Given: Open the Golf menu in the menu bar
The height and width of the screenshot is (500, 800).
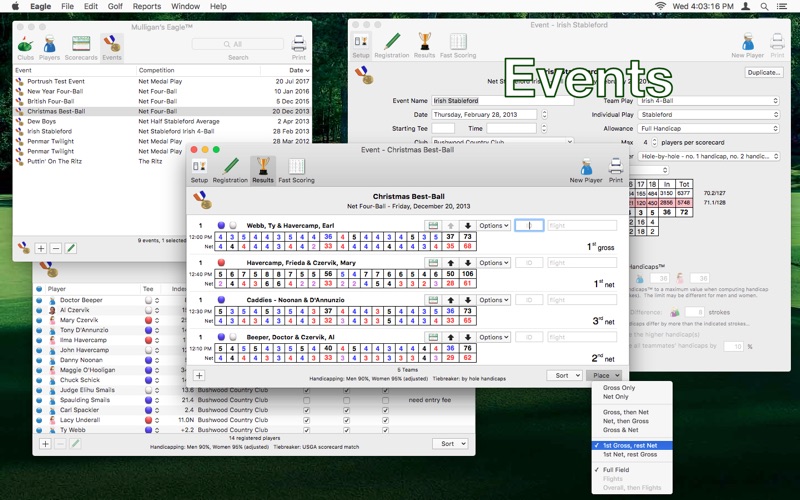Looking at the screenshot, I should point(115,6).
